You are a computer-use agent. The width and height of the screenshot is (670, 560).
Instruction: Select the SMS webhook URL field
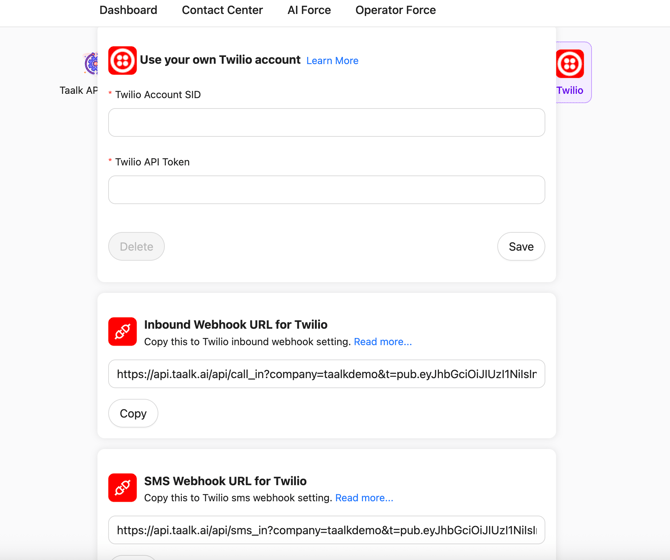coord(326,530)
